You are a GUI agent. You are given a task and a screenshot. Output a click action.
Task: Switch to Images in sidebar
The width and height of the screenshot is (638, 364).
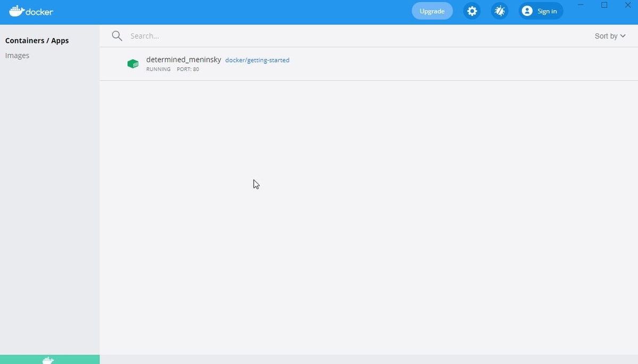(17, 55)
